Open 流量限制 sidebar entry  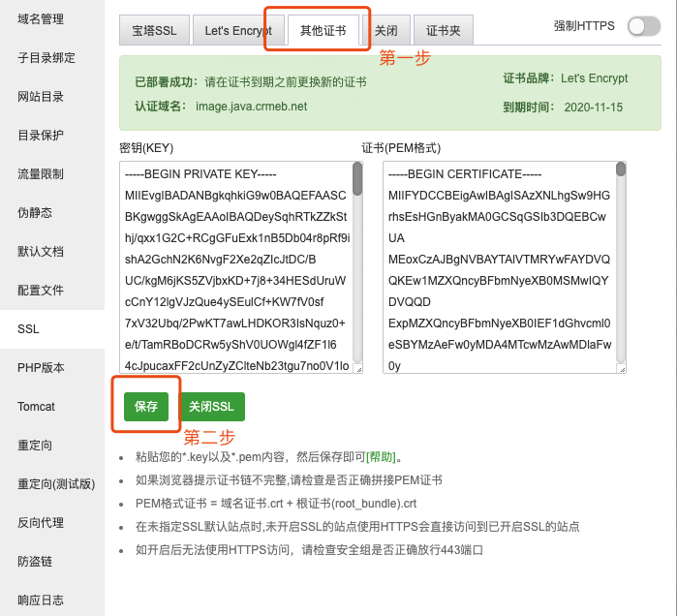point(41,174)
